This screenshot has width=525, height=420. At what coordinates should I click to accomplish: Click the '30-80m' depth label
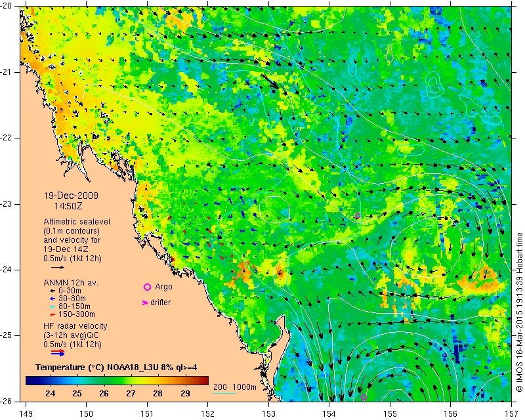click(x=72, y=299)
